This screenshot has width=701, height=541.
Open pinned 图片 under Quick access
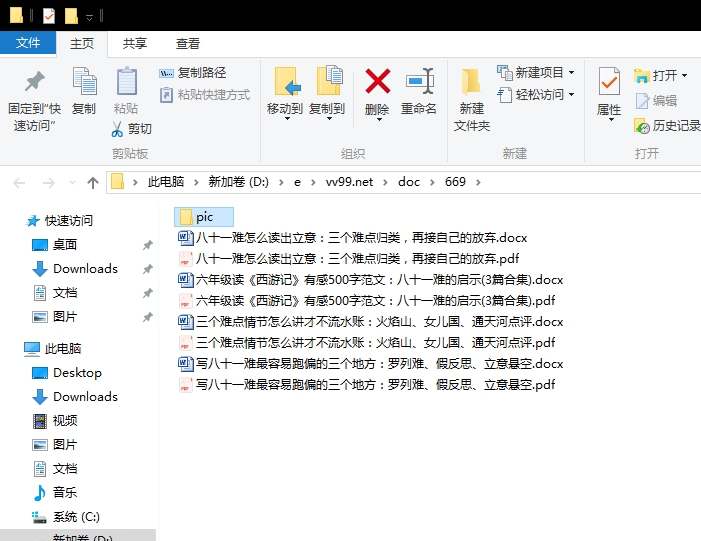click(x=55, y=317)
